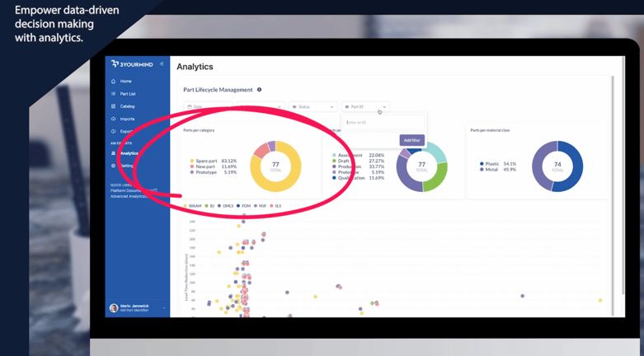Click the 3YOURMIND logo icon
The image size is (644, 356).
115,63
